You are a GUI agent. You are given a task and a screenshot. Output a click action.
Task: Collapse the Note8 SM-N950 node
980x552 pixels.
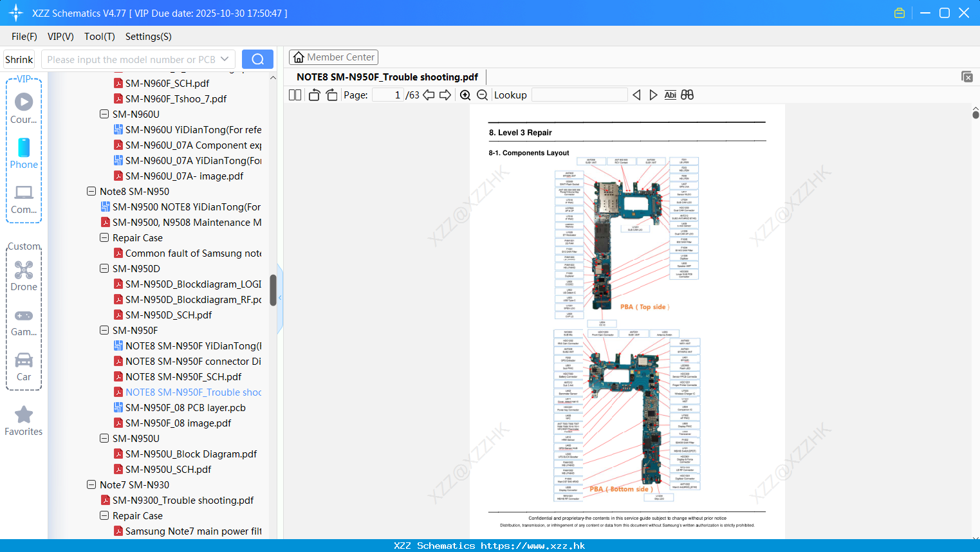click(91, 191)
